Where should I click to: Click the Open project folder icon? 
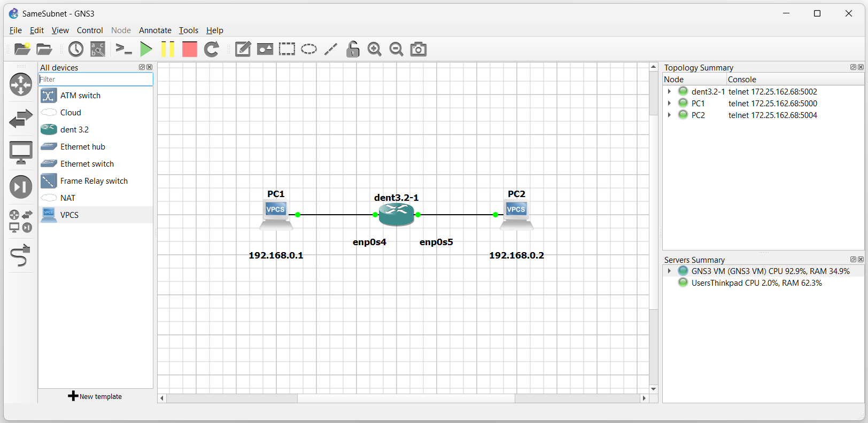point(44,49)
